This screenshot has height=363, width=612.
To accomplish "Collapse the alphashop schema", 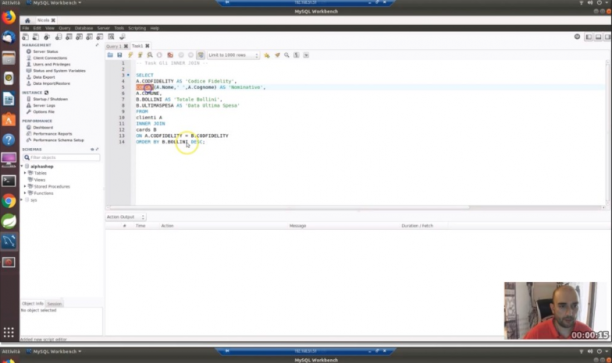I will pos(22,166).
